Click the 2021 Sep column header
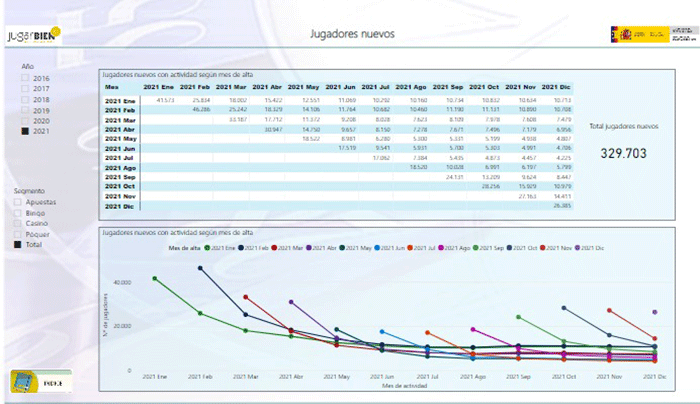The height and width of the screenshot is (404, 700). click(448, 87)
